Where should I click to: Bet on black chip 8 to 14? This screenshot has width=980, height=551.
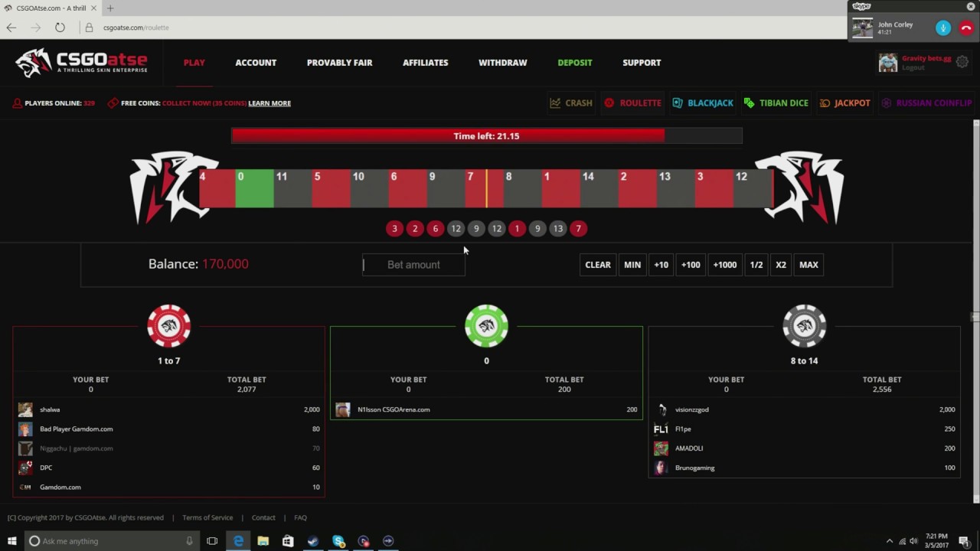(804, 326)
